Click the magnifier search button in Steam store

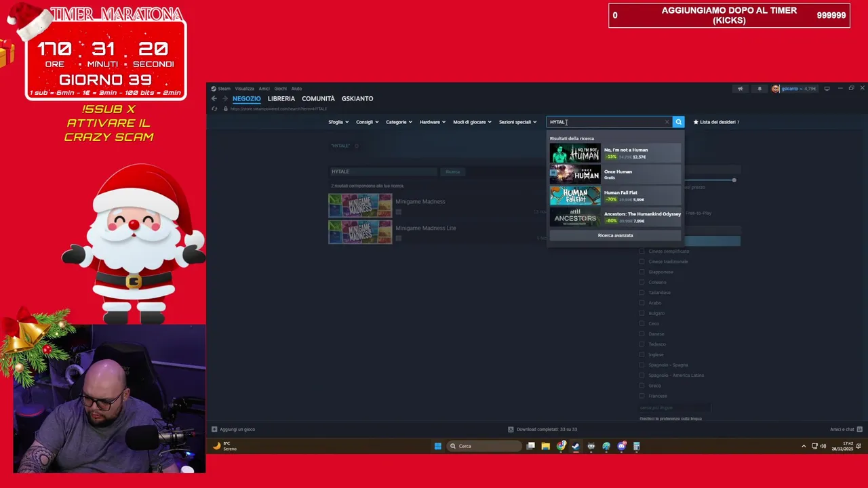pyautogui.click(x=678, y=122)
